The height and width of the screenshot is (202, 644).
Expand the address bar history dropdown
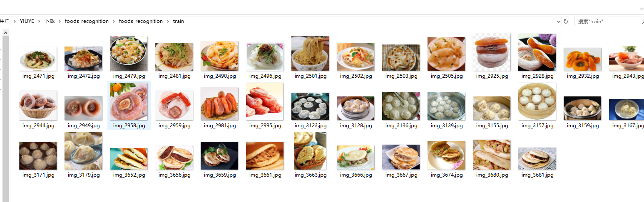point(559,21)
